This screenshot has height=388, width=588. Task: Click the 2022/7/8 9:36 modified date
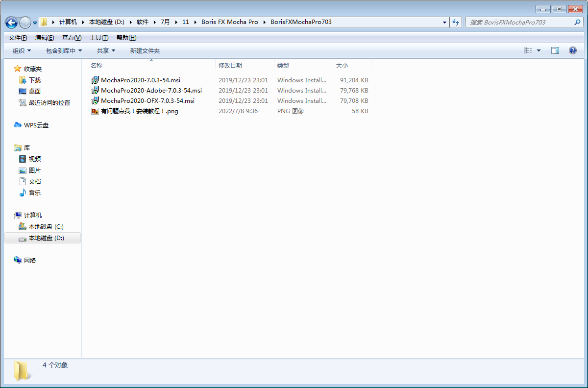238,111
